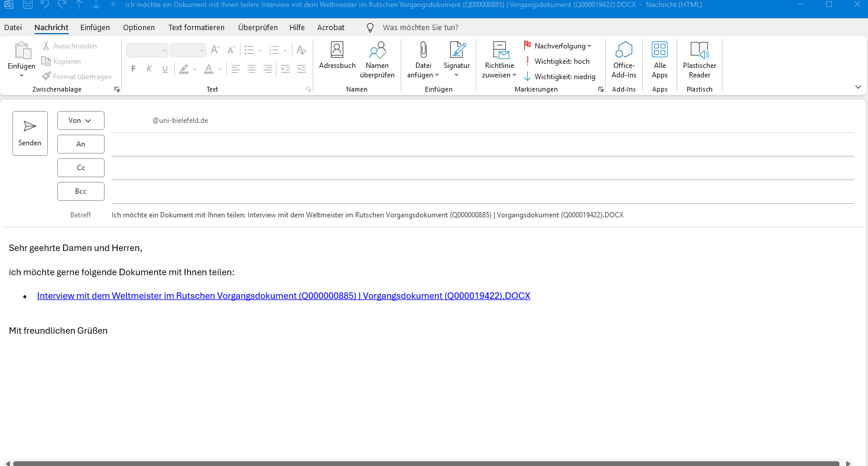
Task: Toggle Wichtigkeit: niedrig
Action: pyautogui.click(x=559, y=77)
